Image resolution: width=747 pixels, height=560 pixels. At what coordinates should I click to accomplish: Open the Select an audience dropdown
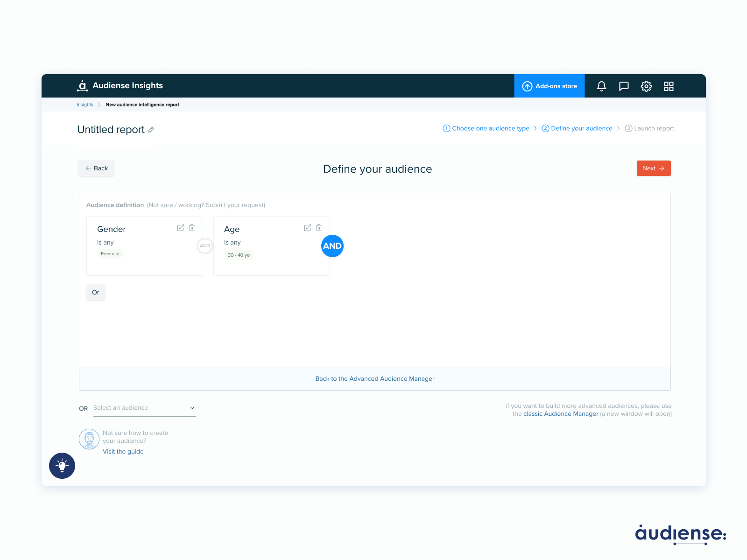(145, 407)
